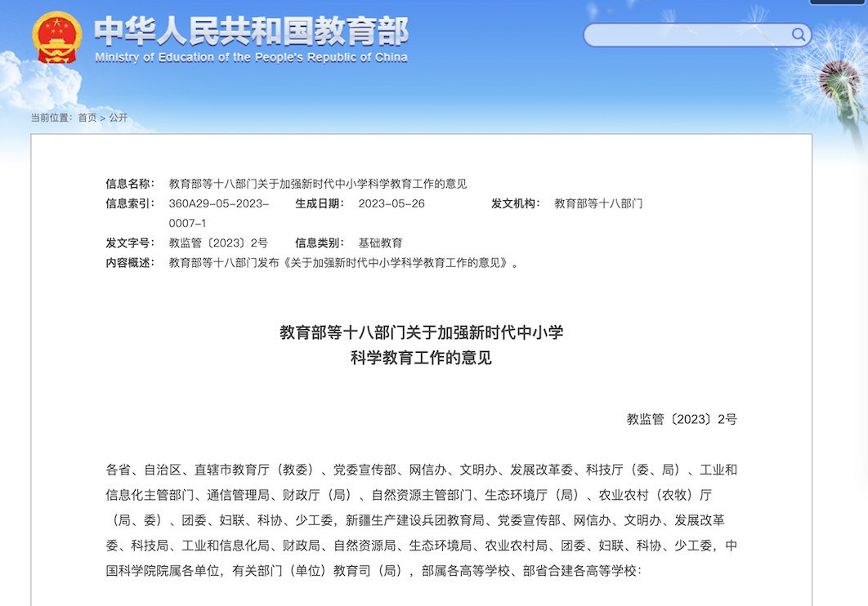Click the paragraph line starting 各省、自治区
Screen dimensions: 868x606
pyautogui.click(x=421, y=470)
